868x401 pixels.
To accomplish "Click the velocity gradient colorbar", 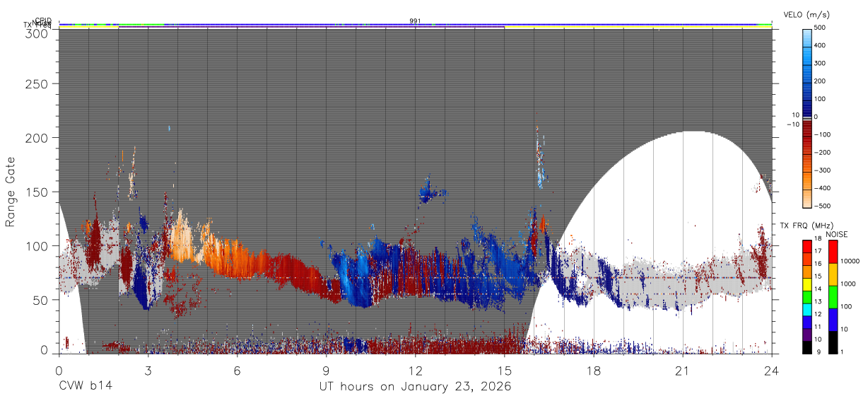I will tap(807, 117).
